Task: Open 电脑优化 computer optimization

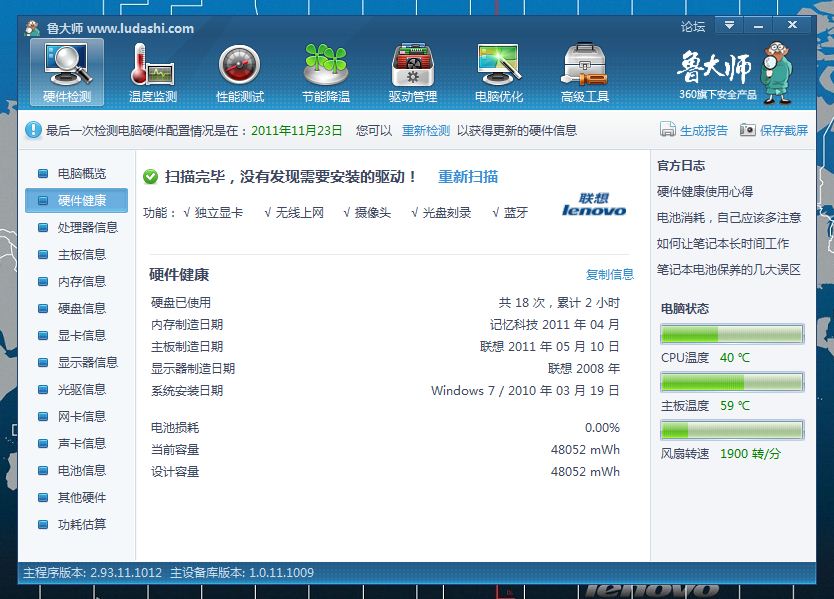Action: point(499,72)
